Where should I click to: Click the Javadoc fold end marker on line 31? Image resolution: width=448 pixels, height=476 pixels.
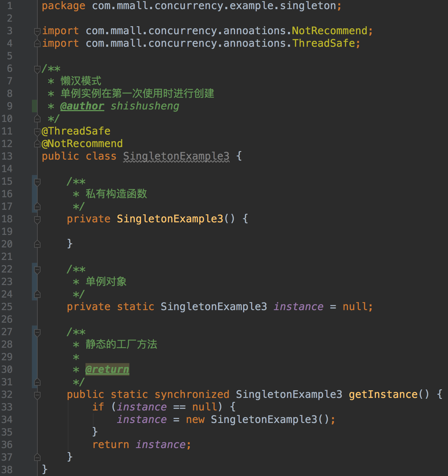[x=37, y=382]
